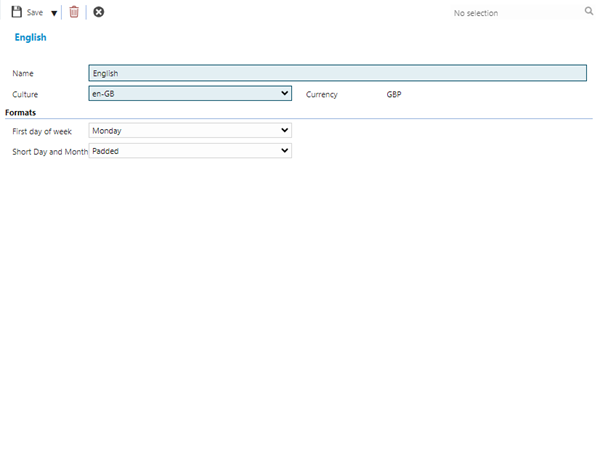Click the magnifying glass search icon

coord(589,12)
